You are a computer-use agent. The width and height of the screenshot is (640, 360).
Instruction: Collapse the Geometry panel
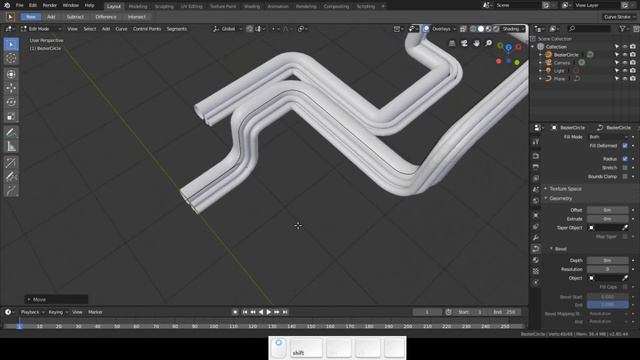coord(560,198)
